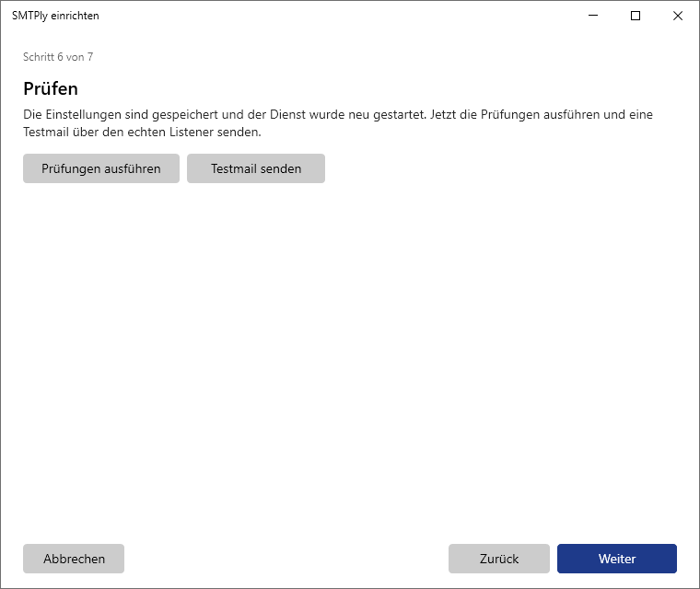The height and width of the screenshot is (589, 700).
Task: Send a test mail via Testmail senden
Action: pos(256,168)
